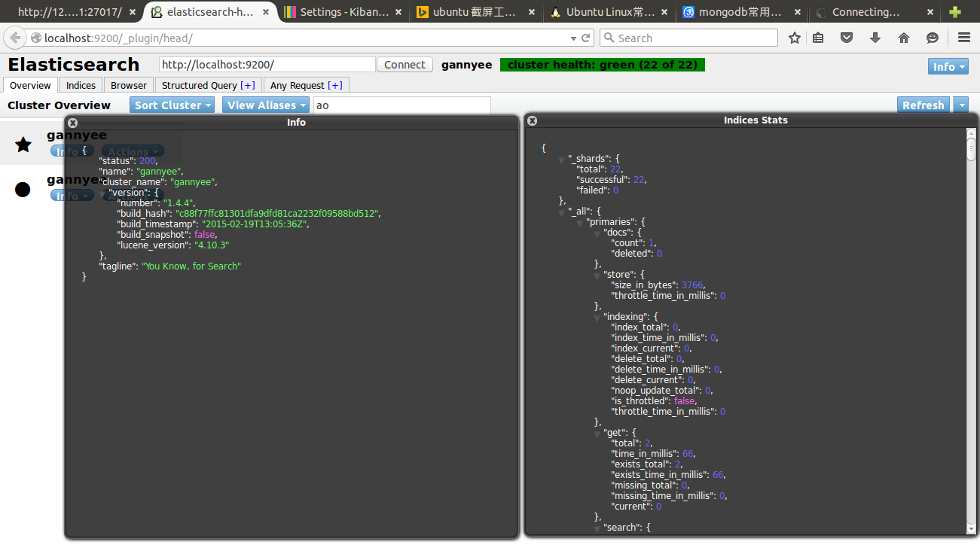Open the Sort Cluster dropdown

pyautogui.click(x=172, y=105)
